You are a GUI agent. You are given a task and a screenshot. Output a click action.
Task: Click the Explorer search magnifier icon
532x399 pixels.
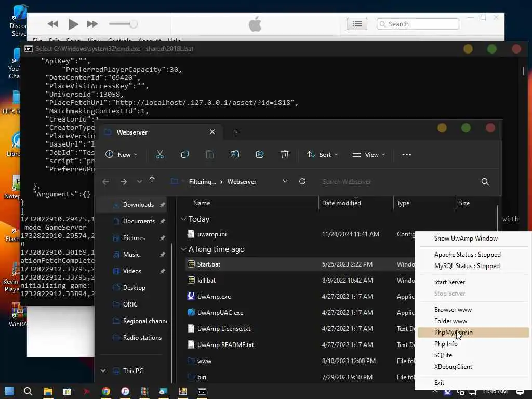[485, 182]
